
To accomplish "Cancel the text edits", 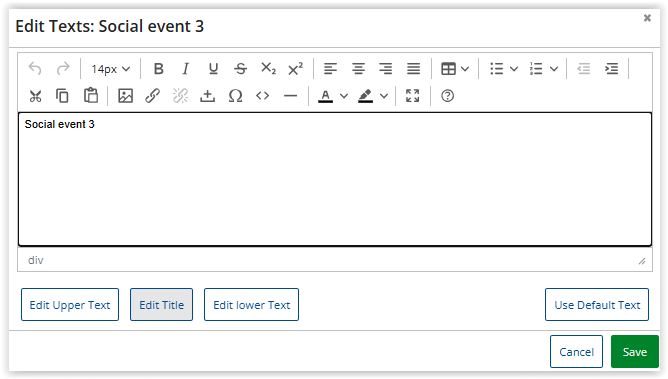I will [x=576, y=352].
